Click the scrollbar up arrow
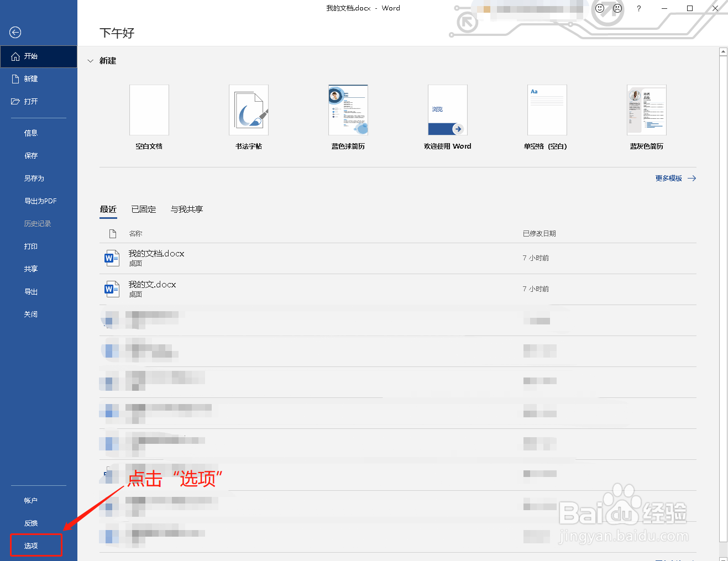 click(x=723, y=51)
